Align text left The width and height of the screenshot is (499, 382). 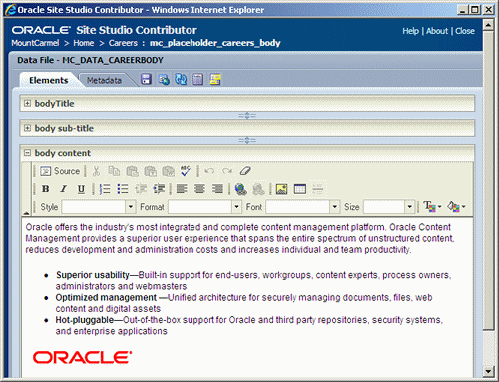coord(182,189)
